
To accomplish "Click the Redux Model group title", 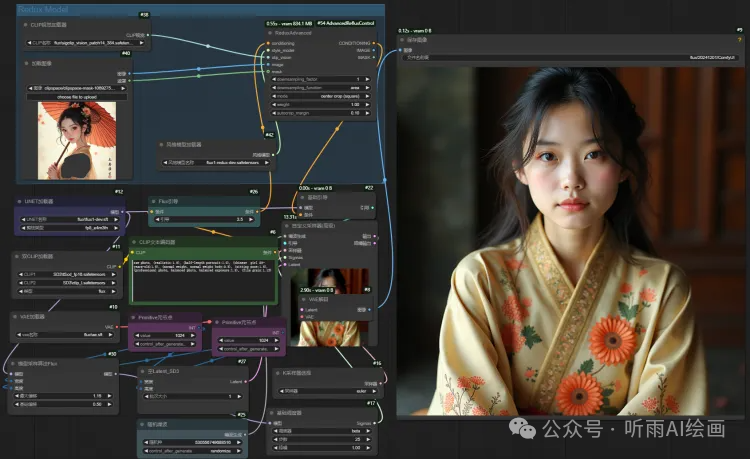I will (x=43, y=9).
